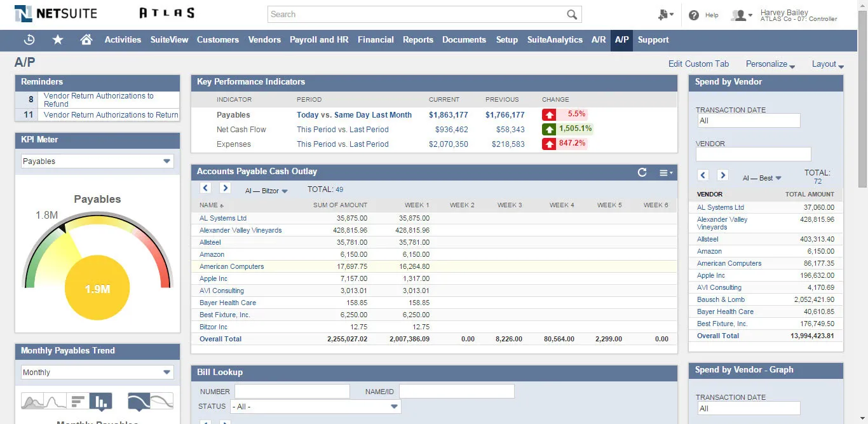Viewport: 868px width, 424px height.
Task: Switch to the A/R tab
Action: click(598, 39)
